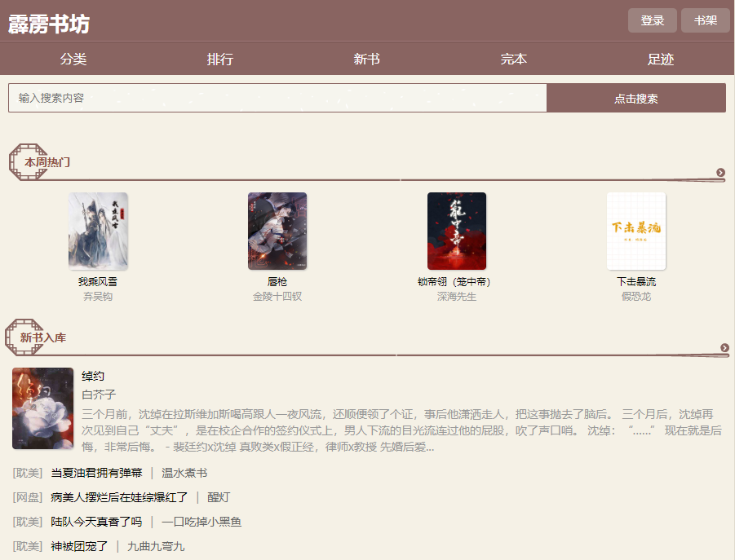
Task: Open 陆队今天真香了吗
Action: coord(96,522)
